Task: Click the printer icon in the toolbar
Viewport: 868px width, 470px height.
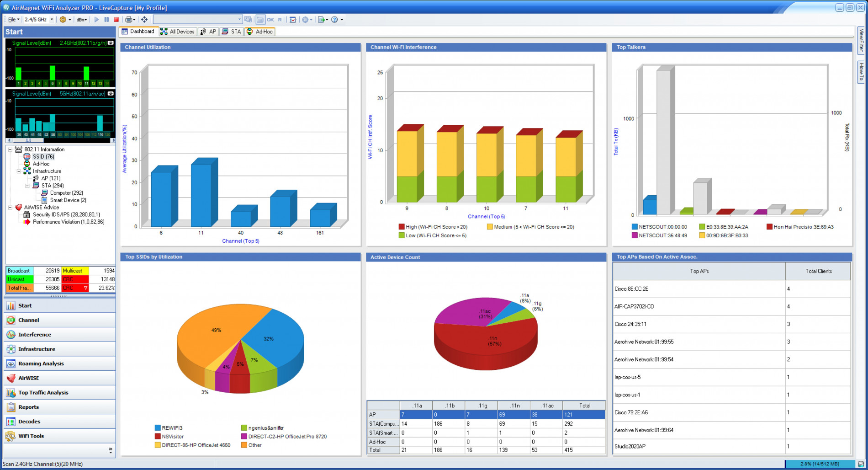Action: (x=129, y=20)
